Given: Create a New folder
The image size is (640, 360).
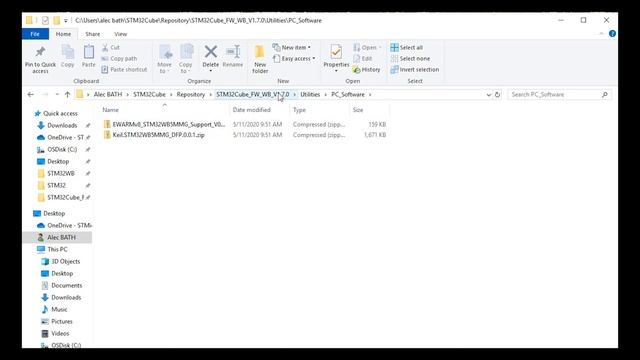Looking at the screenshot, I should click(x=260, y=59).
